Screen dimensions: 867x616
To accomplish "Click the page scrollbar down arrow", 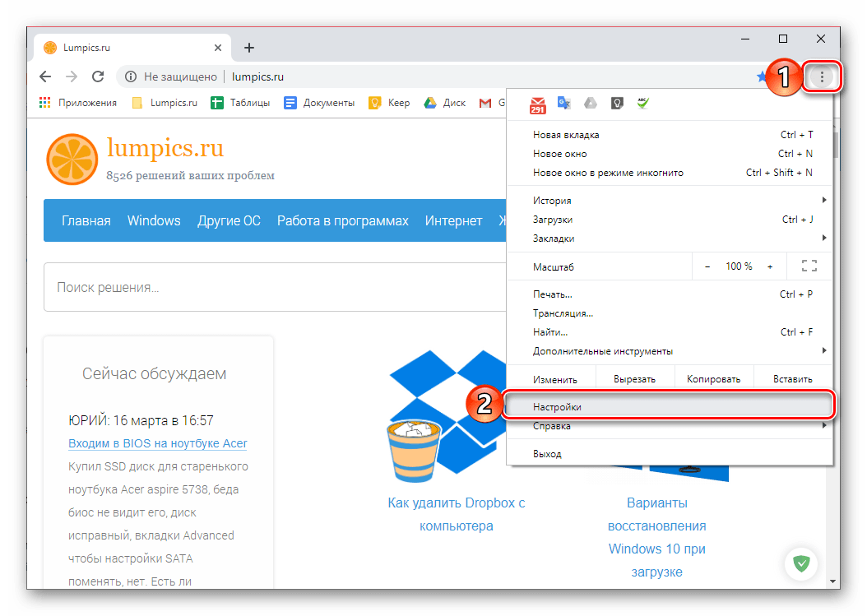I will 832,581.
